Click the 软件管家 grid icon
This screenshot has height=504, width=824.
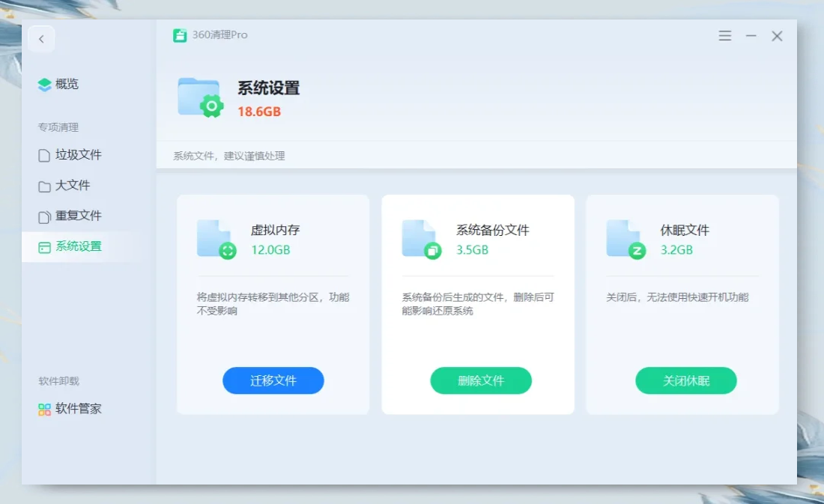(x=44, y=410)
